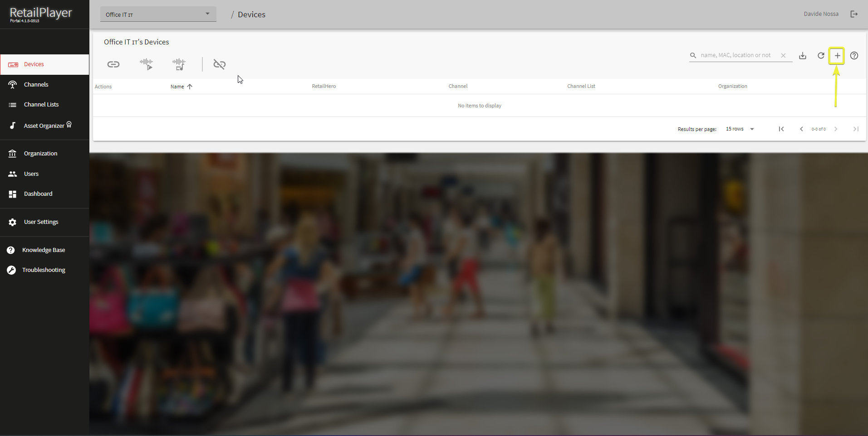Click the unlink device broken chain icon
The image size is (868, 436).
pos(220,64)
